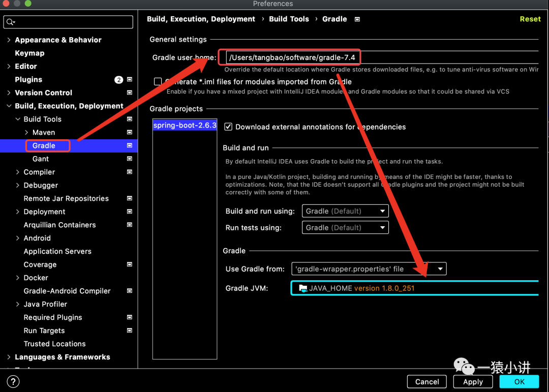The image size is (549, 392).
Task: Expand Languages & Frameworks section
Action: tap(9, 357)
